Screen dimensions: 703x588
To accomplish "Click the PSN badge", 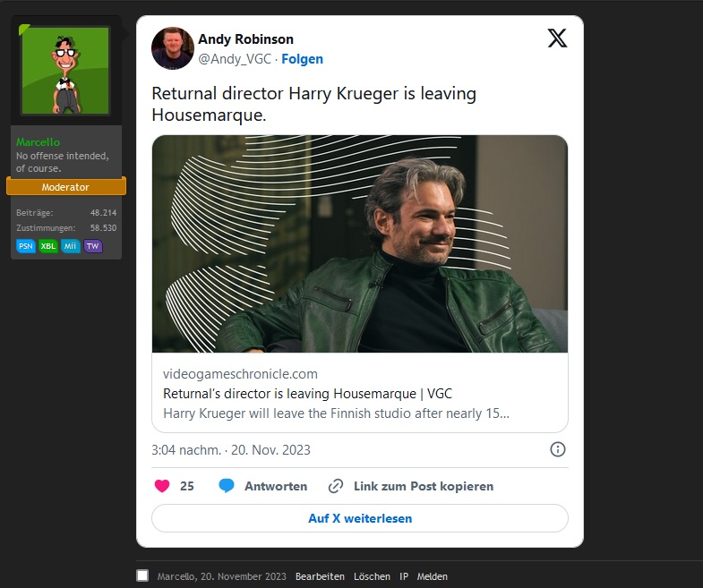I will click(x=26, y=246).
